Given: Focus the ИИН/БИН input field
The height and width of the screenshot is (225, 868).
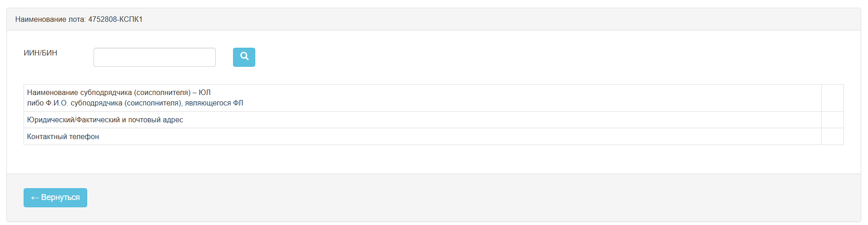Looking at the screenshot, I should point(154,57).
